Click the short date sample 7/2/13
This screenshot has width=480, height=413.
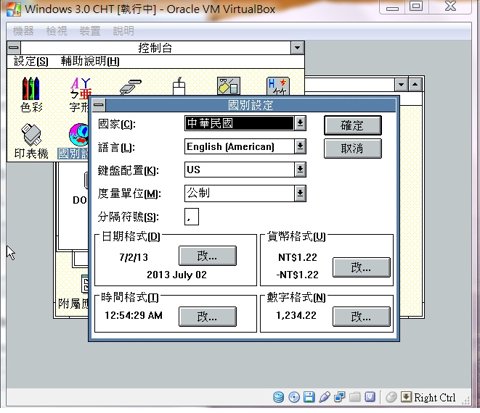[134, 257]
